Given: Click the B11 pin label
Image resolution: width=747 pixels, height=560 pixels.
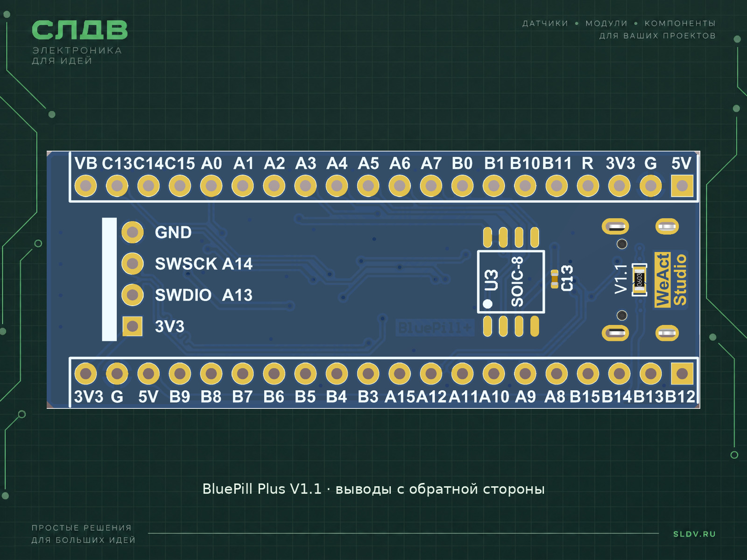Looking at the screenshot, I should coord(557,163).
